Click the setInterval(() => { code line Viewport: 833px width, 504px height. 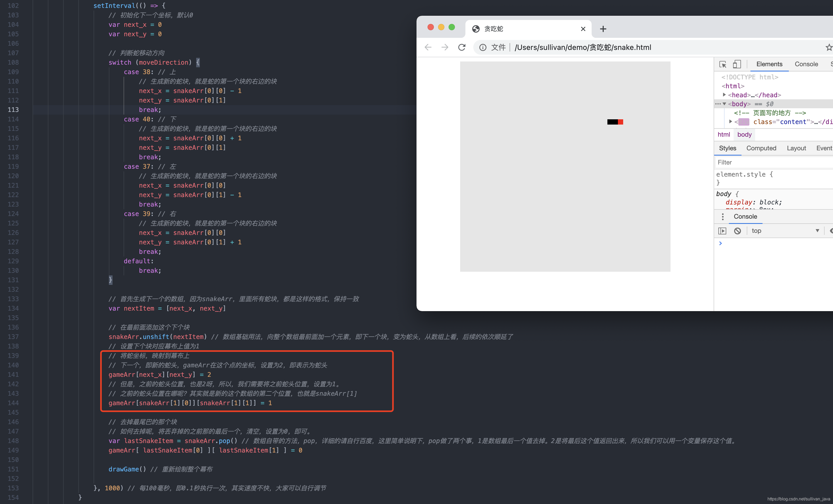129,6
